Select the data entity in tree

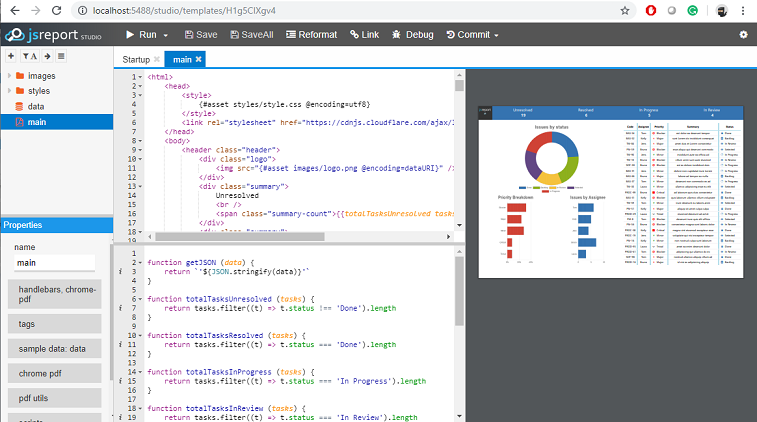click(x=35, y=106)
